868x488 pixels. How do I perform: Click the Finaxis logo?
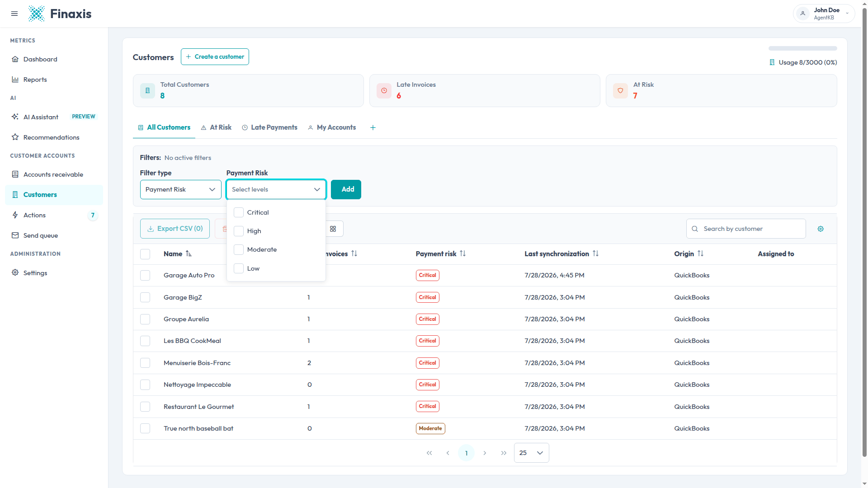point(60,14)
